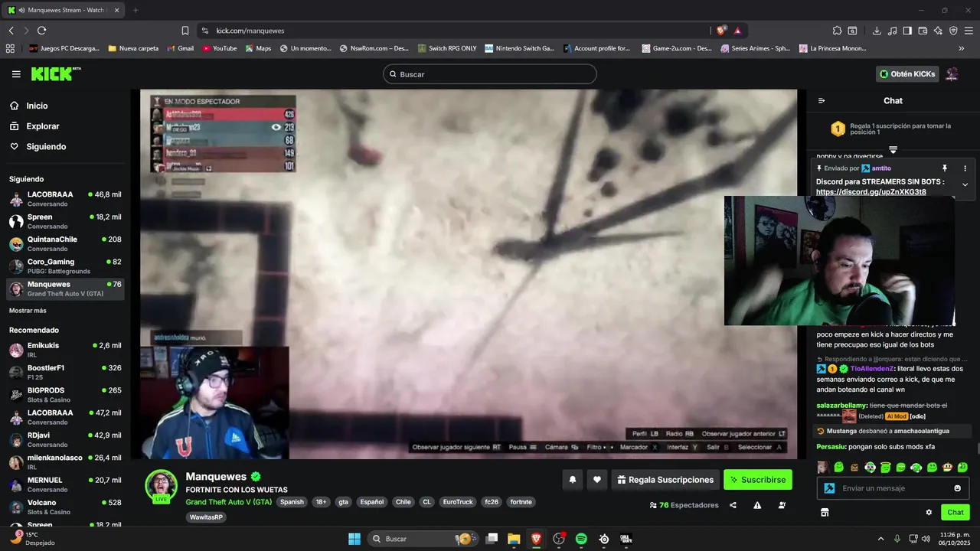Viewport: 980px width, 551px height.
Task: Open Spotify from the taskbar
Action: tap(581, 539)
